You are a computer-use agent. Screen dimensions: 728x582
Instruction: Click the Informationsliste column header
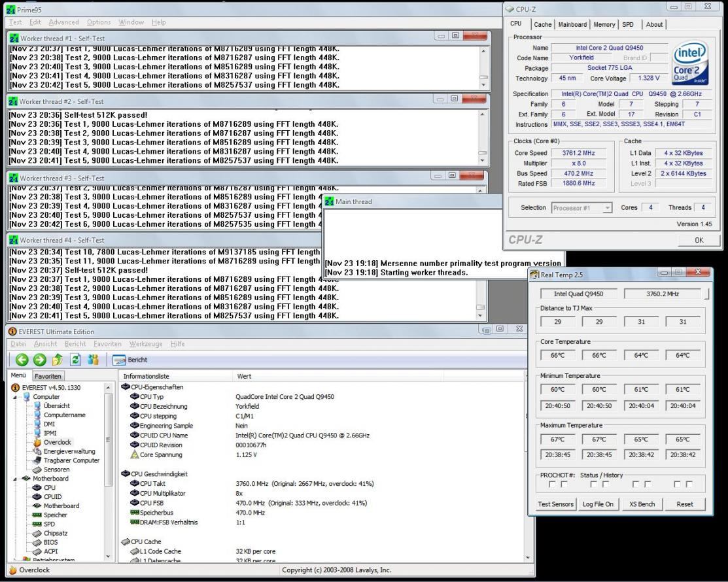click(x=175, y=377)
